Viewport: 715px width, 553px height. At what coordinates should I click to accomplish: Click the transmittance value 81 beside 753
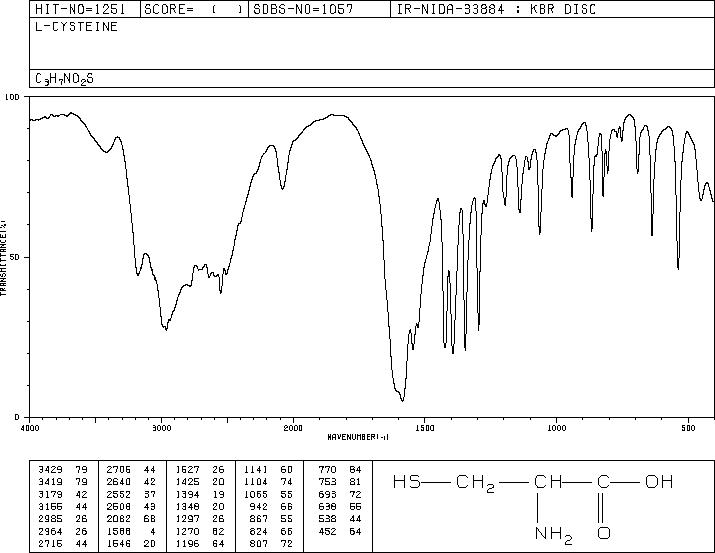click(x=355, y=482)
